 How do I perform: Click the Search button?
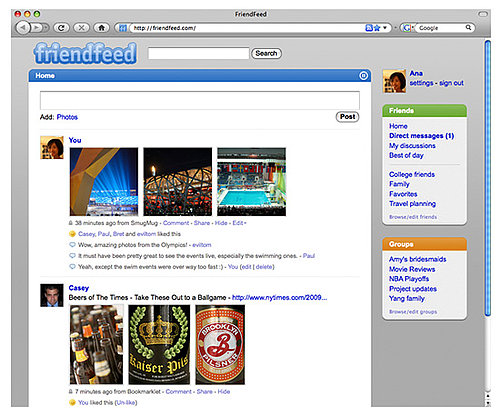click(x=266, y=53)
